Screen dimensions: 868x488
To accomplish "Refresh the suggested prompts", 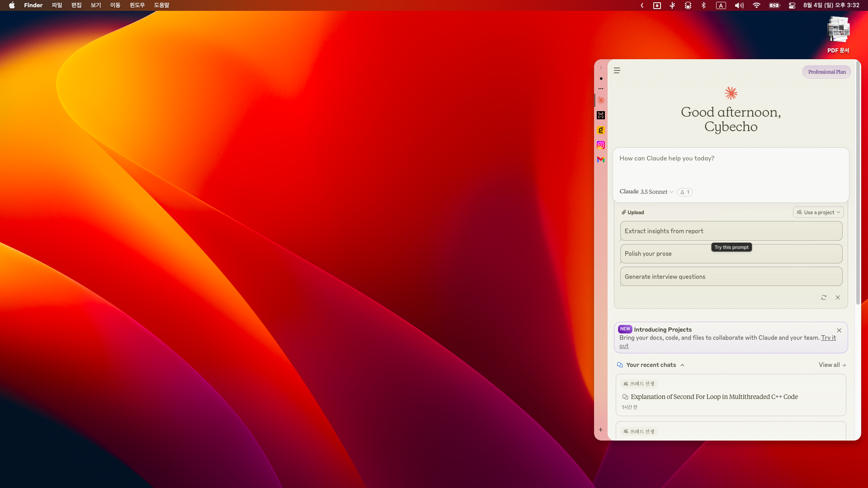I will click(x=824, y=297).
